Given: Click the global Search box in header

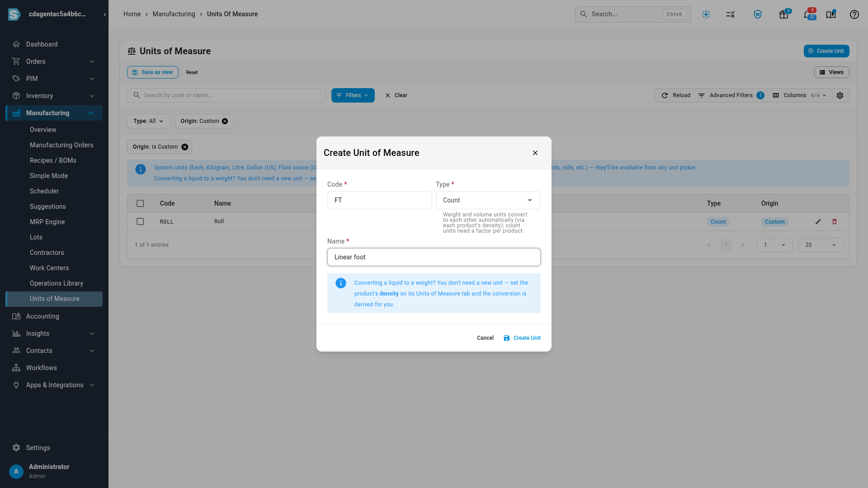Looking at the screenshot, I should [x=633, y=14].
